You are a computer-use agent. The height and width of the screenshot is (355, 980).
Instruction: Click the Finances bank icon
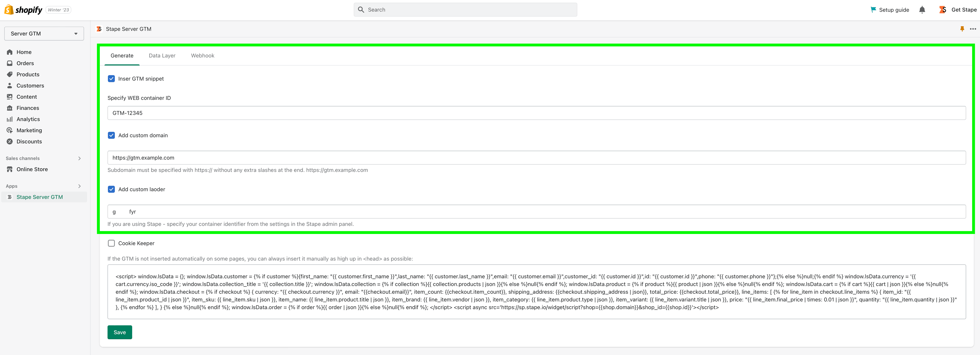tap(10, 108)
